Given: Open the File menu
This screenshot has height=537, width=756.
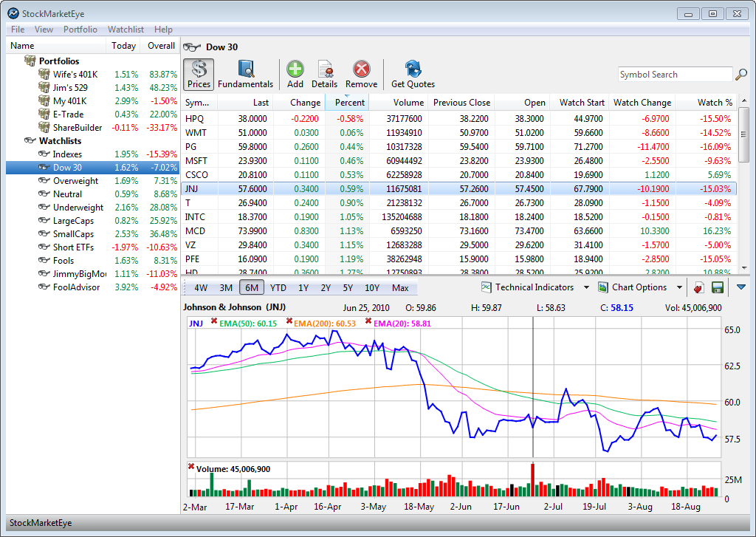Looking at the screenshot, I should pyautogui.click(x=18, y=30).
